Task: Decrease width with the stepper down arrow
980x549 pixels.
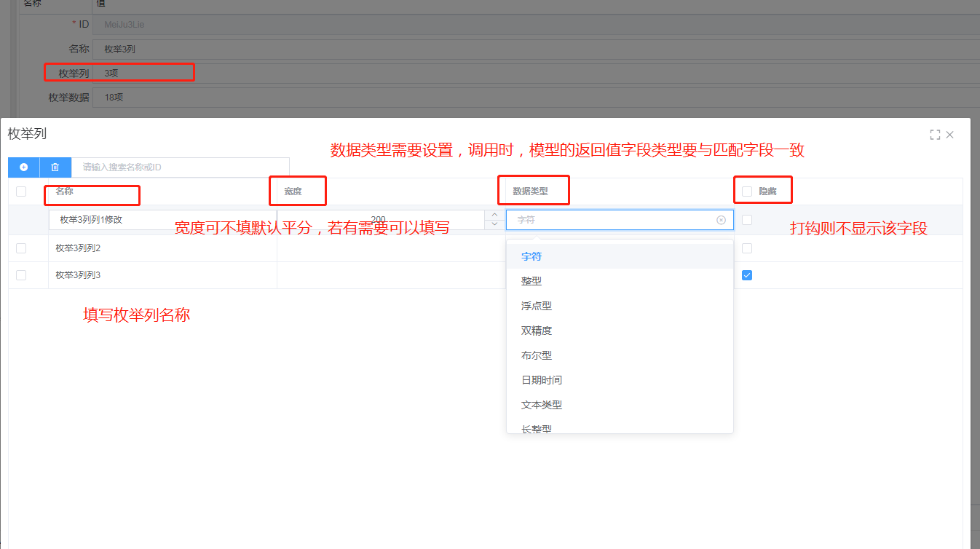Action: click(495, 224)
